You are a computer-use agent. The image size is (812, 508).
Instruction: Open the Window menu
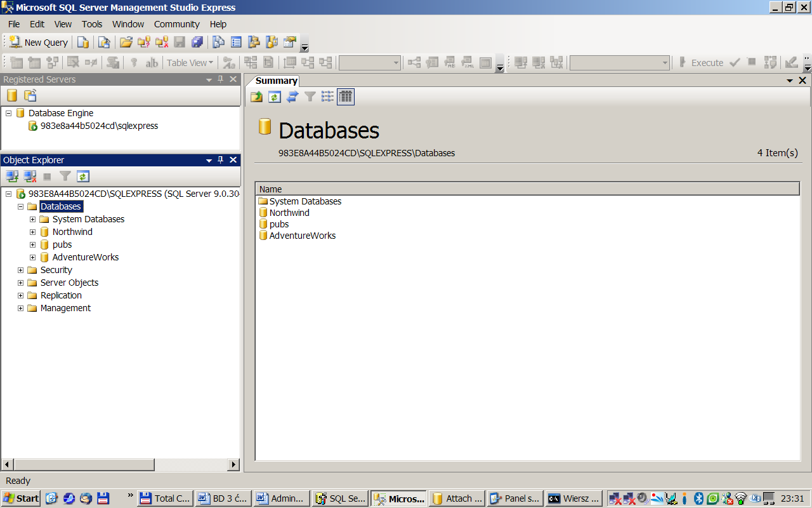[x=128, y=24]
